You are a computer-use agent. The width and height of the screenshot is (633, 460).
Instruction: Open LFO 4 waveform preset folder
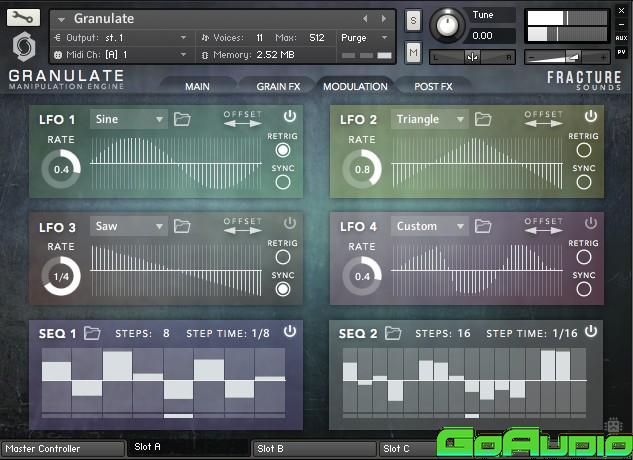[483, 226]
